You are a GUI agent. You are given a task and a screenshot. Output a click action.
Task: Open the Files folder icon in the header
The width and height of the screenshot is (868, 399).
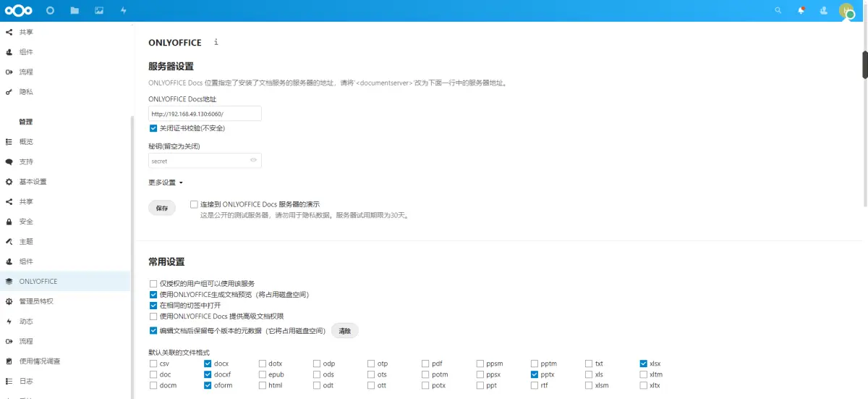click(75, 11)
